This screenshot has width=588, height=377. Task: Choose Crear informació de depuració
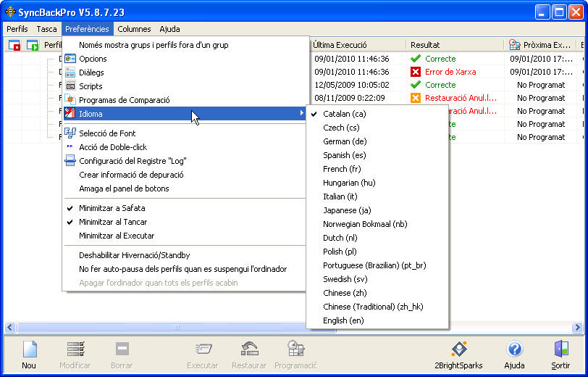click(185, 175)
